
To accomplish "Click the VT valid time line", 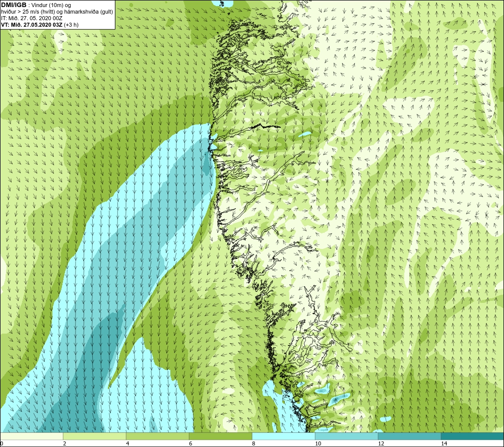I will tap(39, 25).
